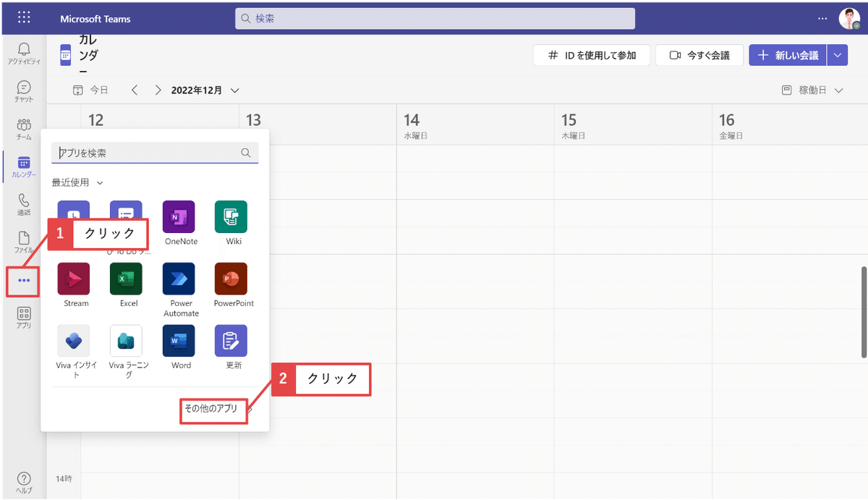Viewport: 868px width, 500px height.
Task: Click the three-dot more apps icon in sidebar
Action: click(24, 281)
